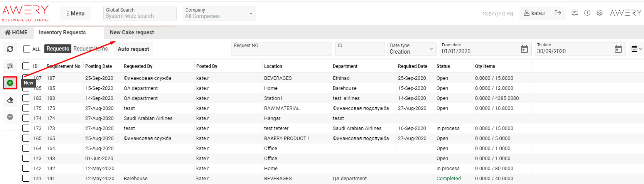Click the green New request plus icon

(x=10, y=83)
